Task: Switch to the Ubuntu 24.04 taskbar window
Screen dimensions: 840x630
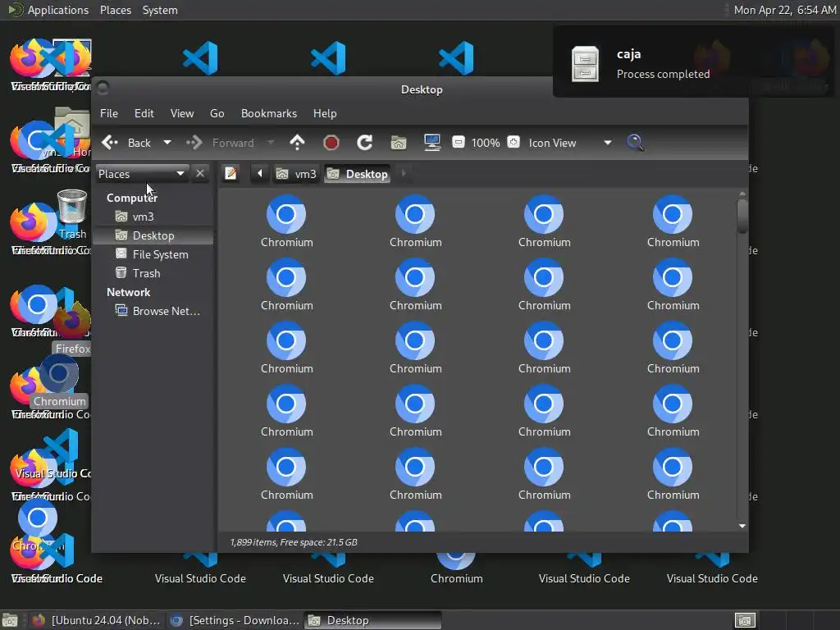Action: [95, 620]
